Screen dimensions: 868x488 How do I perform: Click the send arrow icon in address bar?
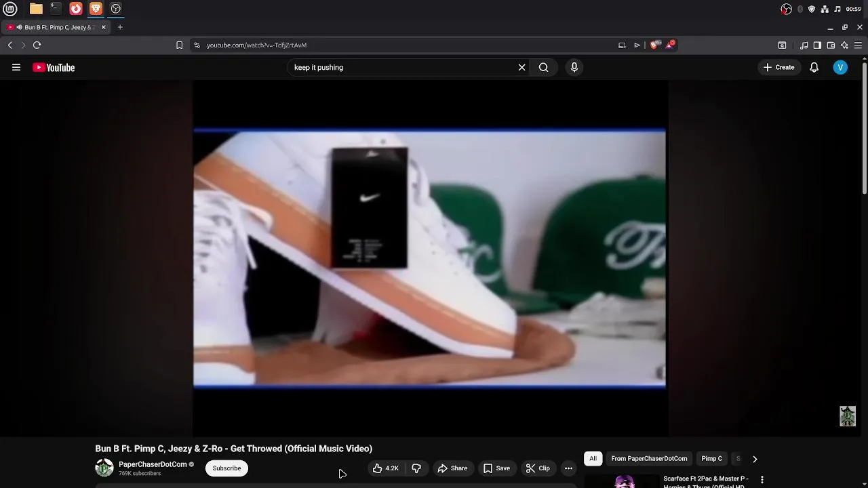(637, 45)
